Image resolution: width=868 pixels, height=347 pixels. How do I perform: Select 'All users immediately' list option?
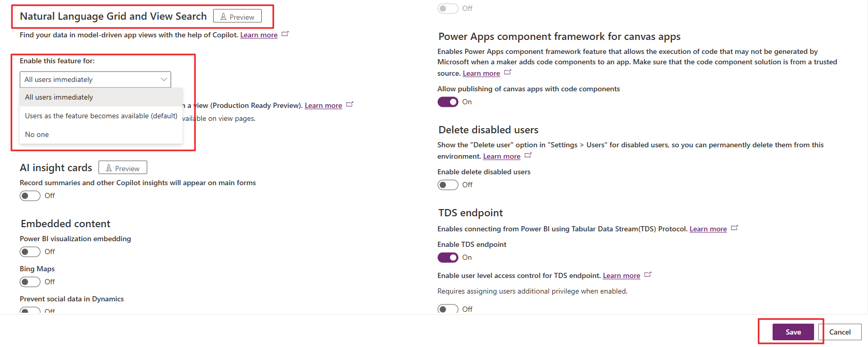click(59, 97)
